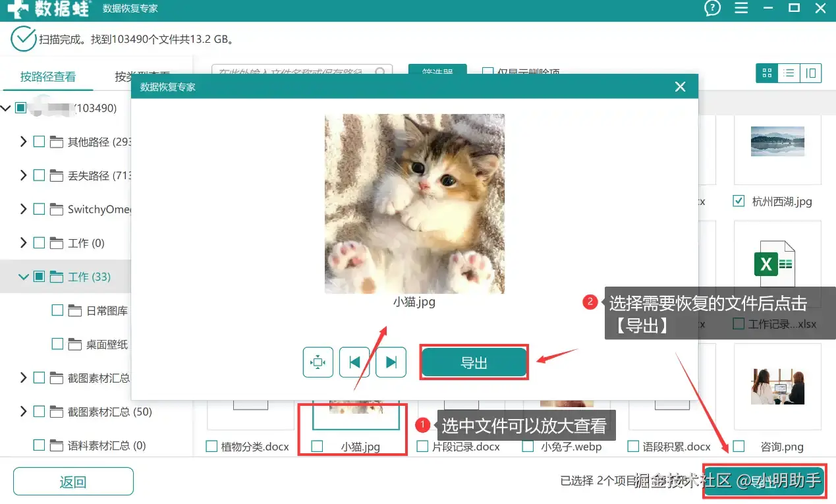Click the folder icon beside 语料素材汇总 (0)
The image size is (836, 504).
point(57,445)
